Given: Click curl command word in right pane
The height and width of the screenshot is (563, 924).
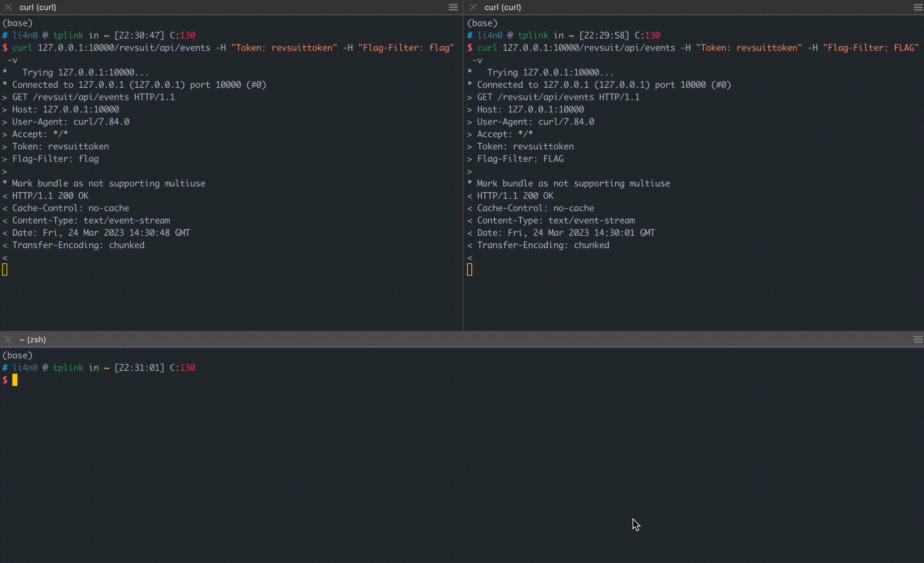Looking at the screenshot, I should click(x=487, y=48).
